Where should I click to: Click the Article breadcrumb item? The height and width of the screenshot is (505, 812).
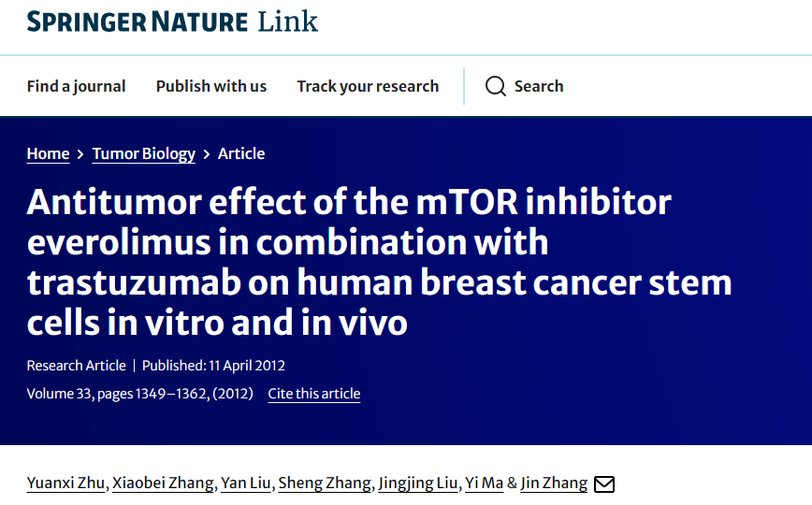241,153
